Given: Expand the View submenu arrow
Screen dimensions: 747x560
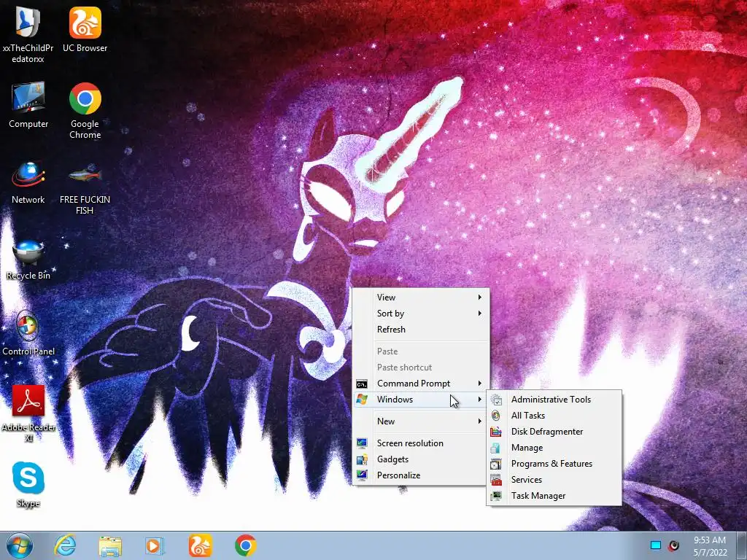Looking at the screenshot, I should click(480, 297).
